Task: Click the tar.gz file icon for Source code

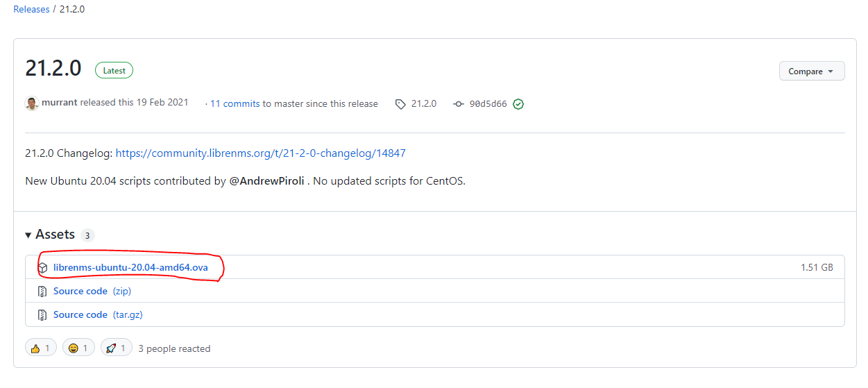Action: pos(43,314)
